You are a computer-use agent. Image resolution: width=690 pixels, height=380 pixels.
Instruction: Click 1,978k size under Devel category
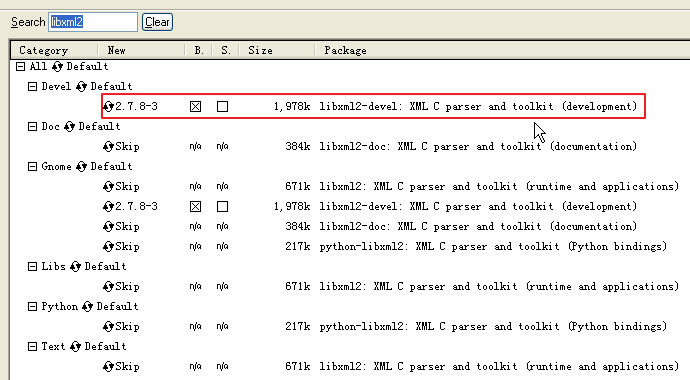point(292,106)
